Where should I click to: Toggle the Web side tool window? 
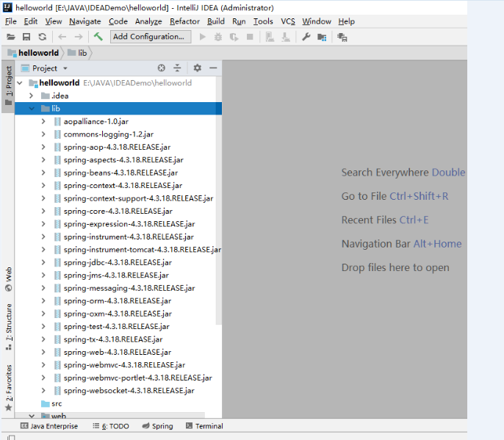[x=9, y=279]
